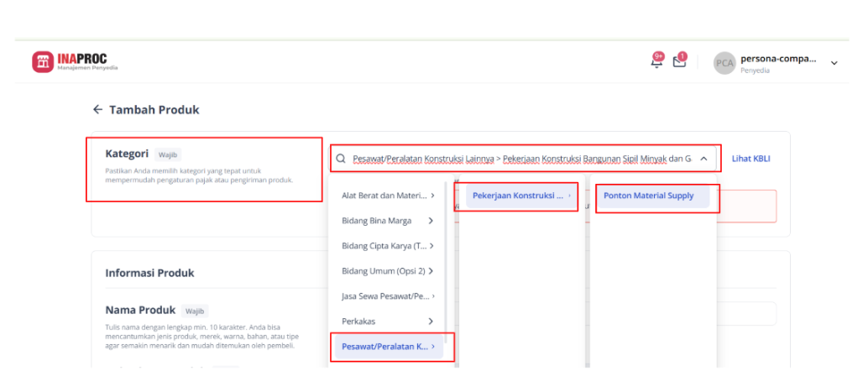Open the messages envelope icon
The image size is (868, 392).
[679, 61]
